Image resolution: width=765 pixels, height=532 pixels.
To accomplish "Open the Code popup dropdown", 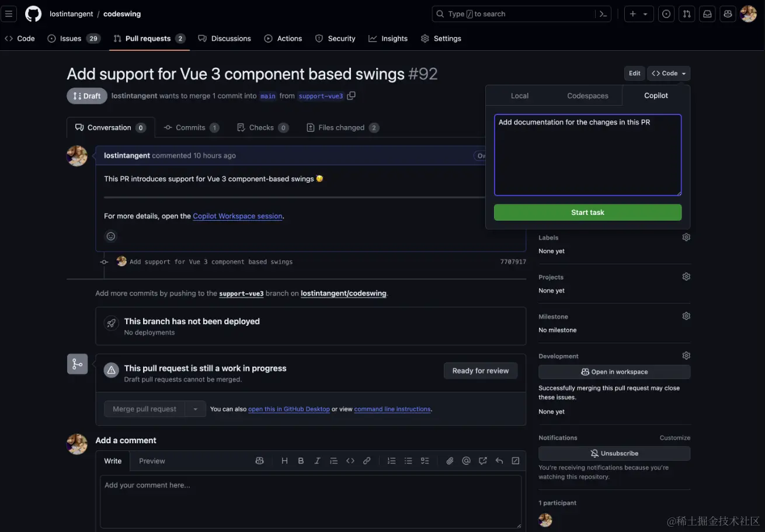I will pyautogui.click(x=668, y=73).
